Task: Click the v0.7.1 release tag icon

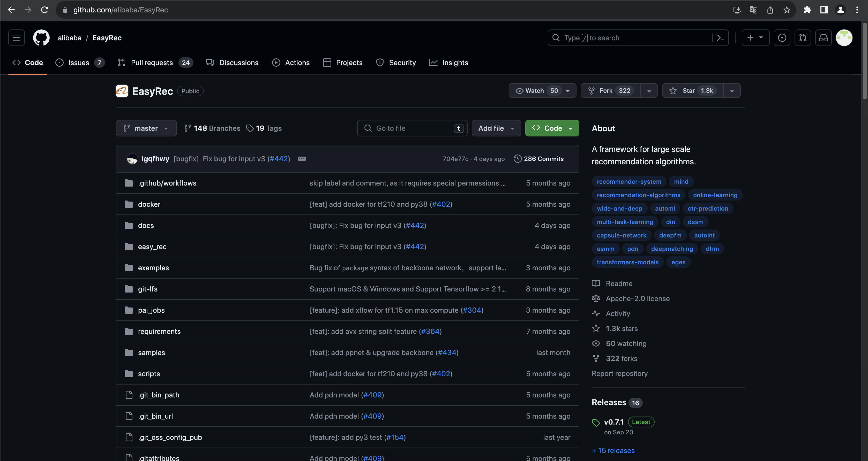Action: [596, 422]
